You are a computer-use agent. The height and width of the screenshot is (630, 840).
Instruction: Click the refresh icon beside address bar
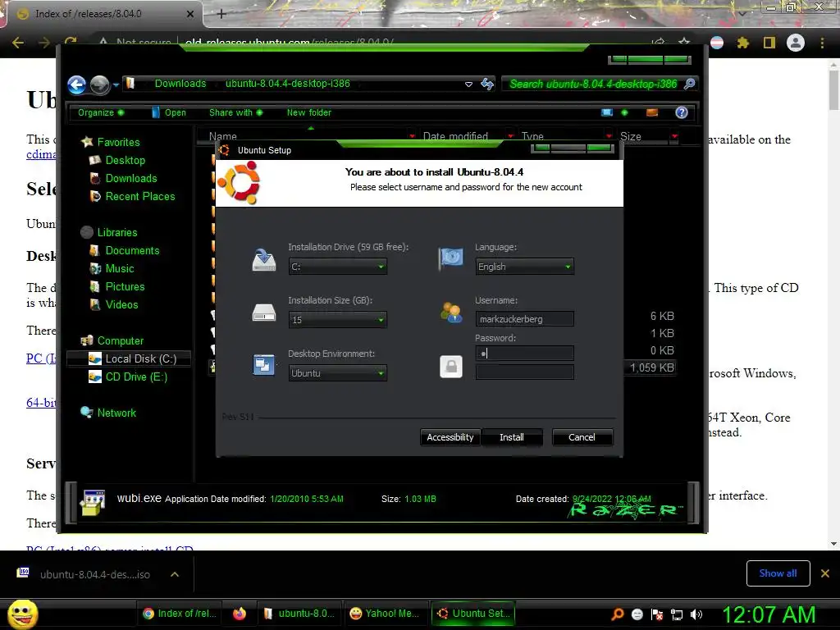487,84
